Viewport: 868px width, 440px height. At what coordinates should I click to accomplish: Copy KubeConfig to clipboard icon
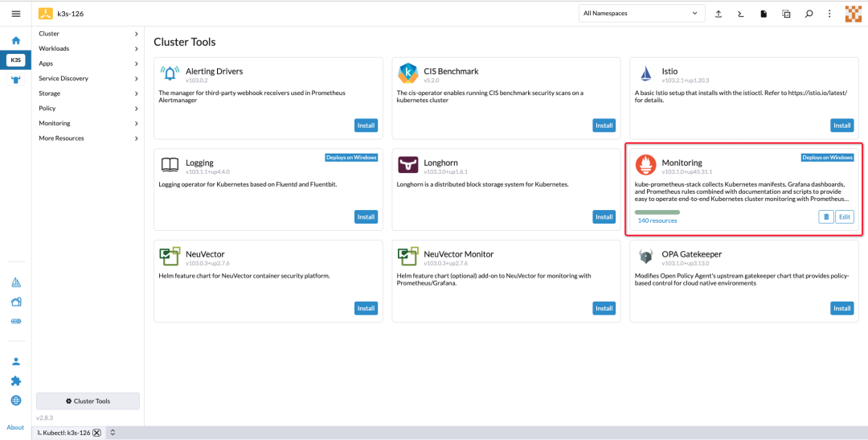pos(786,14)
